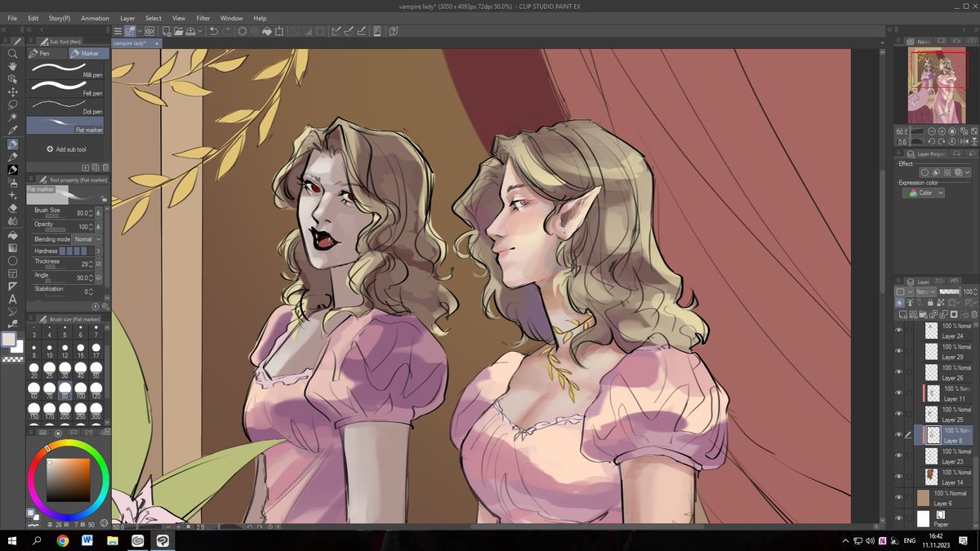The image size is (980, 551).
Task: Click the Redo arrow in command bar
Action: pyautogui.click(x=226, y=32)
